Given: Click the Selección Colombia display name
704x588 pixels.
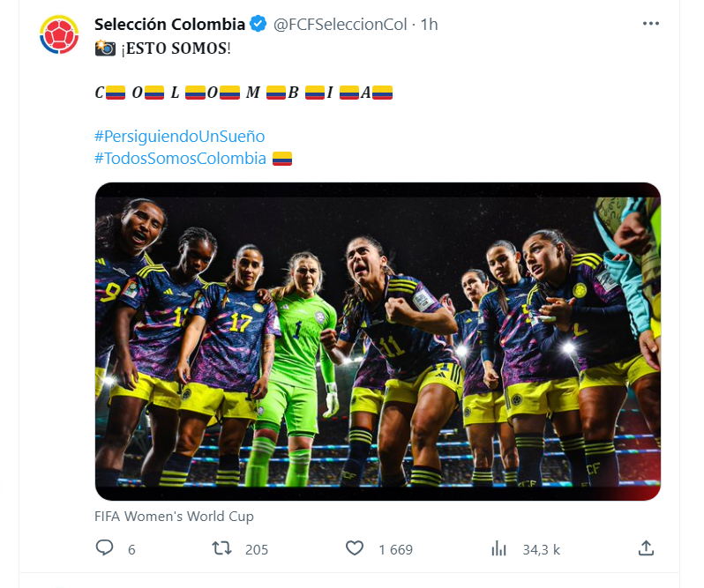Looking at the screenshot, I should tap(169, 25).
